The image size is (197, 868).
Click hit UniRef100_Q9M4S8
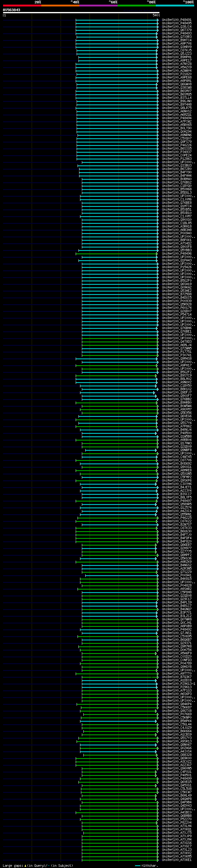click(176, 358)
